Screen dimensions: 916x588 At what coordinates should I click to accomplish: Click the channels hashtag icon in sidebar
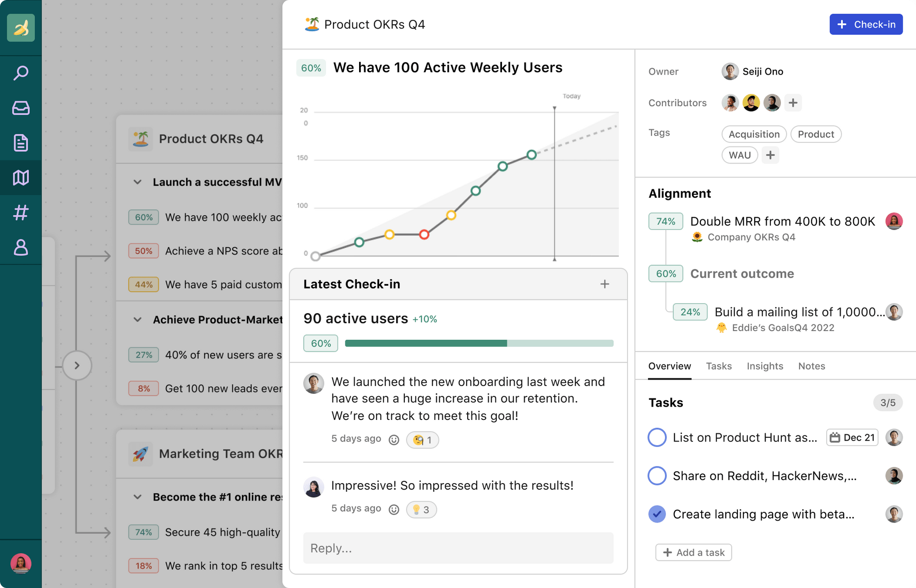pyautogui.click(x=21, y=212)
